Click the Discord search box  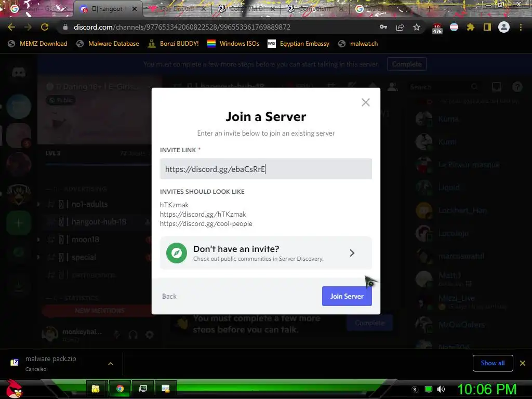444,87
